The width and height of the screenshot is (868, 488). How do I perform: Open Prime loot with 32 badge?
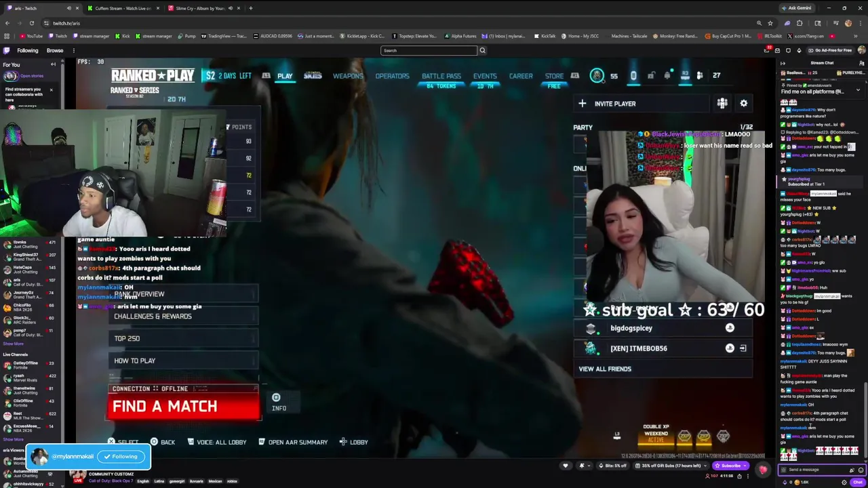[x=768, y=50]
